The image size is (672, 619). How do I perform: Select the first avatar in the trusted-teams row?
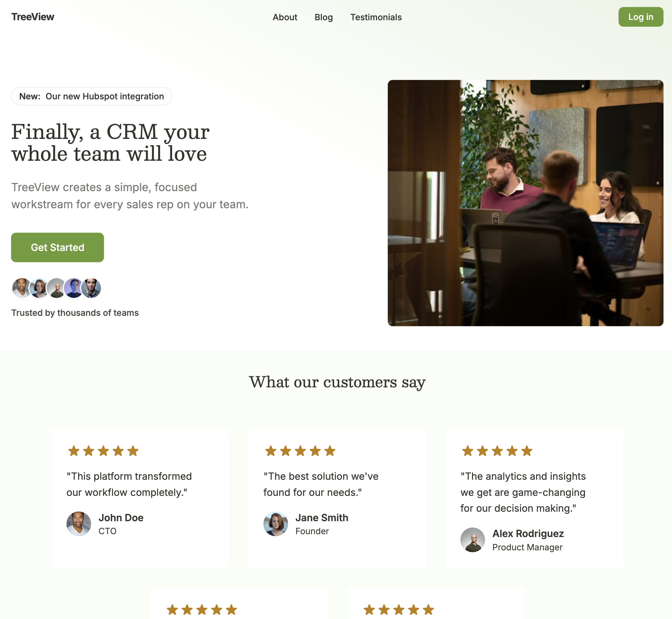tap(22, 288)
